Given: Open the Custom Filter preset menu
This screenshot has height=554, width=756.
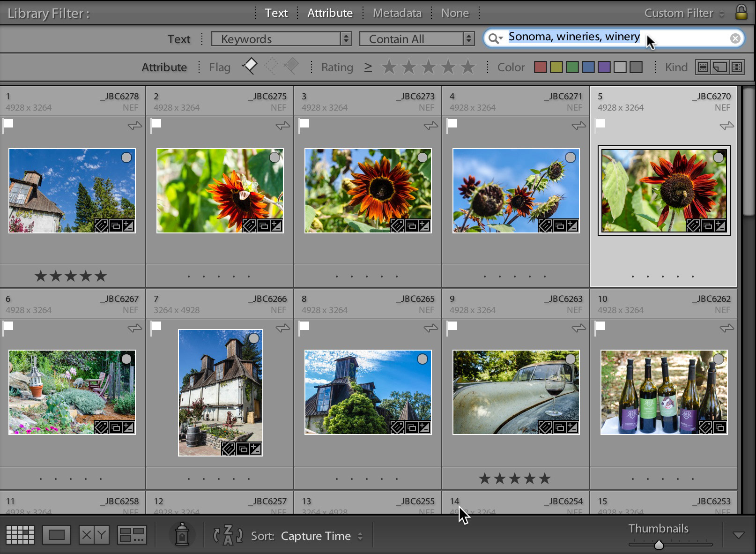Looking at the screenshot, I should click(684, 13).
